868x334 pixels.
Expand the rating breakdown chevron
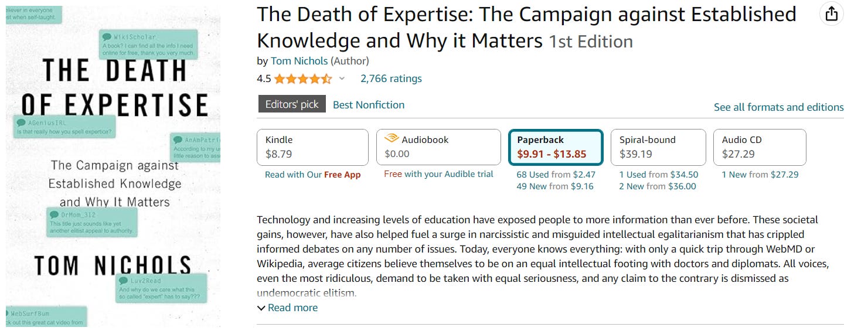[x=342, y=79]
